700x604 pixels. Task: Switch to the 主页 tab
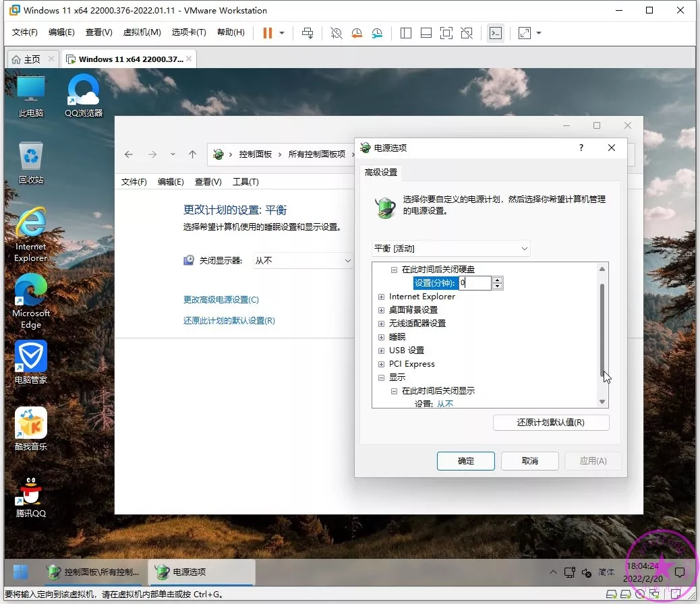[26, 59]
